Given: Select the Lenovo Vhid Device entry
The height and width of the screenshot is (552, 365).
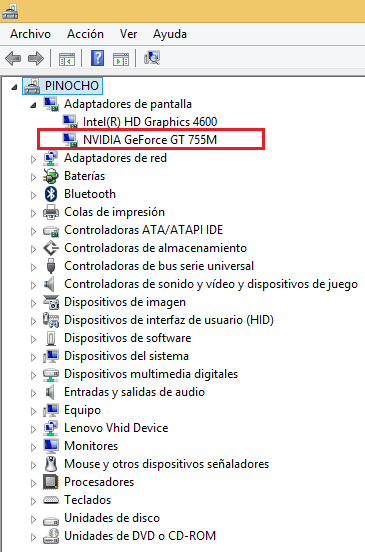Looking at the screenshot, I should pyautogui.click(x=116, y=428).
